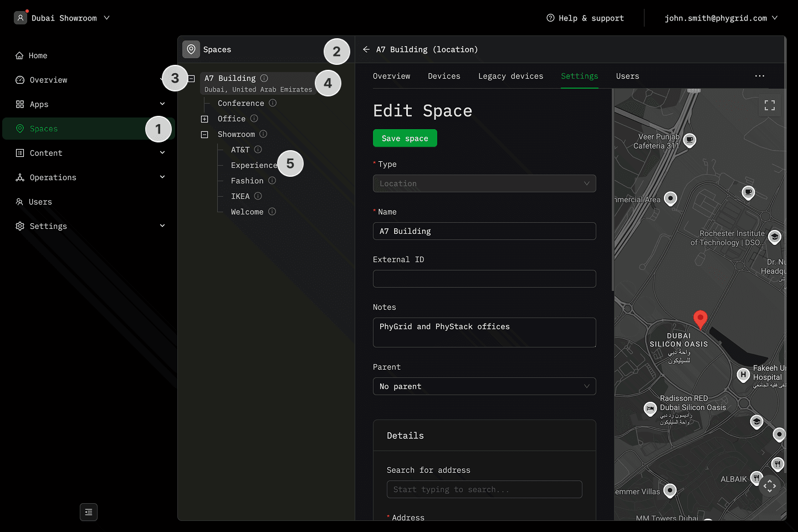Open the Parent dropdown
Image resolution: width=798 pixels, height=532 pixels.
(484, 386)
